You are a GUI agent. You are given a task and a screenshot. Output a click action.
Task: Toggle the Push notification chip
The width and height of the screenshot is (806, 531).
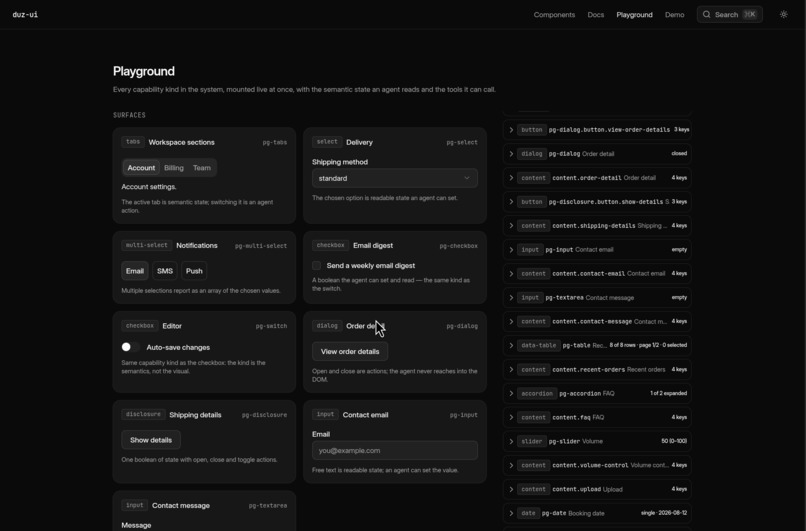coord(194,271)
